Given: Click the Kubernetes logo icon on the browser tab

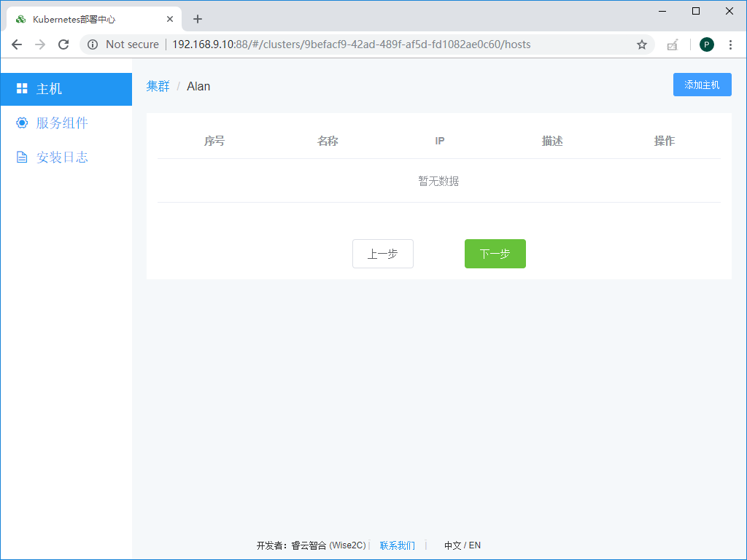Looking at the screenshot, I should pos(19,18).
